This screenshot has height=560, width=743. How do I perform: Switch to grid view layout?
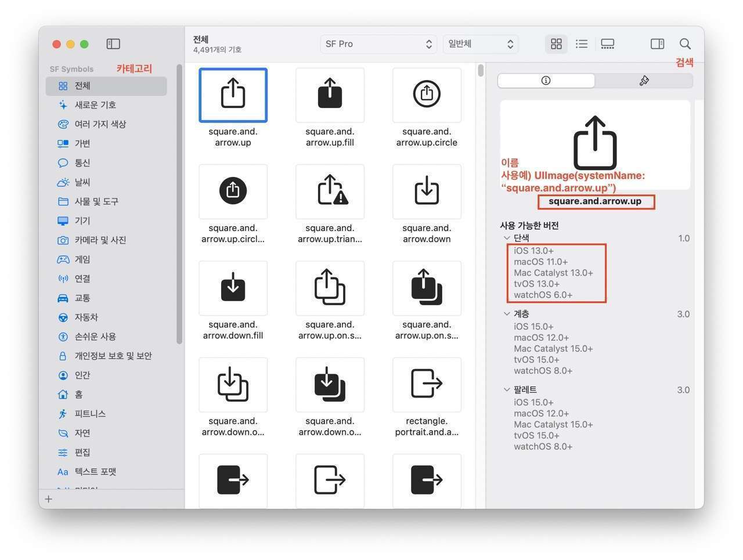tap(556, 44)
